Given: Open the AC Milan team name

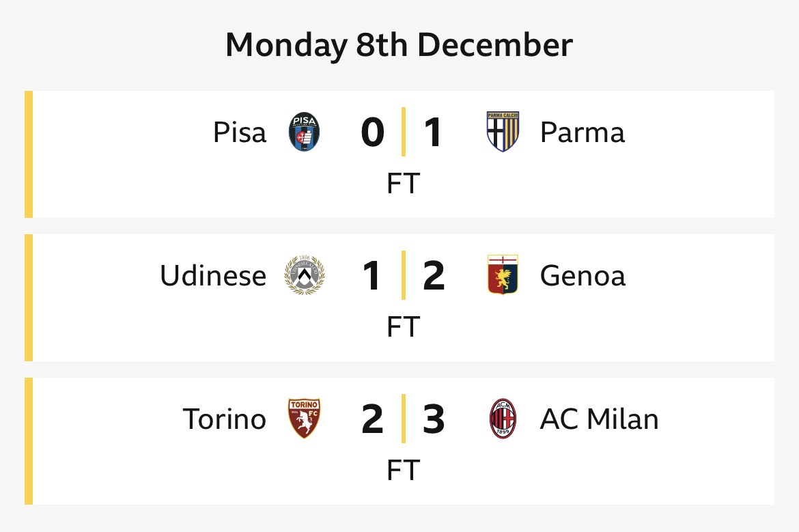Looking at the screenshot, I should click(x=599, y=419).
